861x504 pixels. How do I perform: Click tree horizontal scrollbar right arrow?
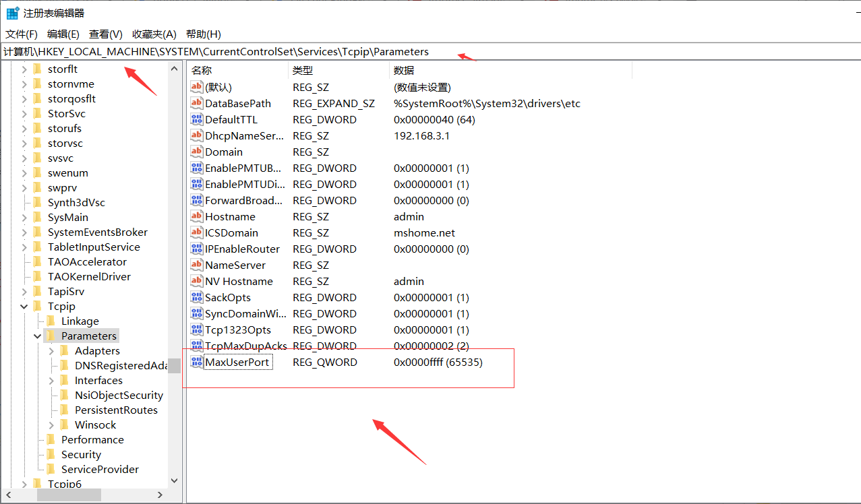point(160,495)
